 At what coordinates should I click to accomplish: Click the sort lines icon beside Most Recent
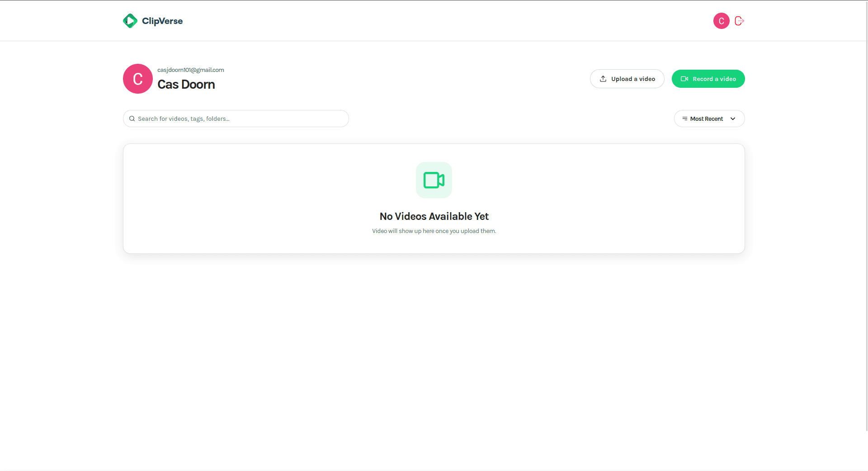[685, 119]
